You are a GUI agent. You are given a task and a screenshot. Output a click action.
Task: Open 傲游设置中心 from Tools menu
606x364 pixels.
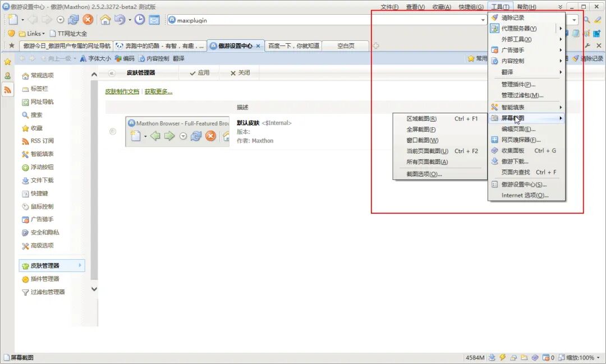pyautogui.click(x=526, y=185)
